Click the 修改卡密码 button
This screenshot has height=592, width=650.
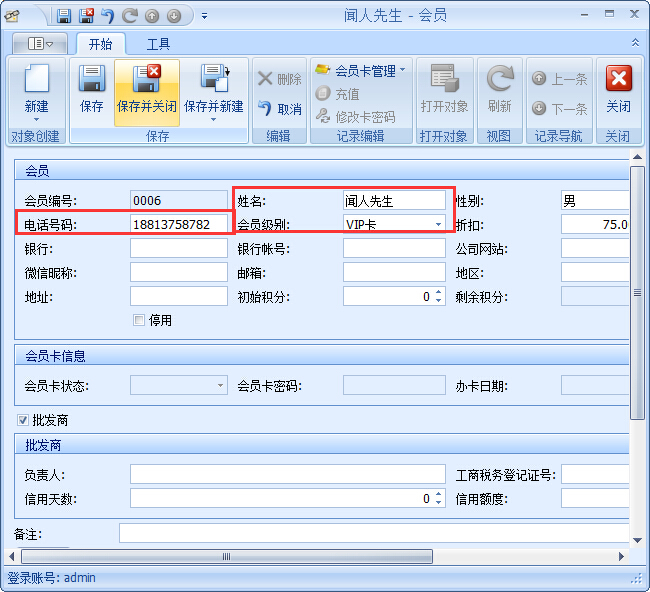[355, 116]
